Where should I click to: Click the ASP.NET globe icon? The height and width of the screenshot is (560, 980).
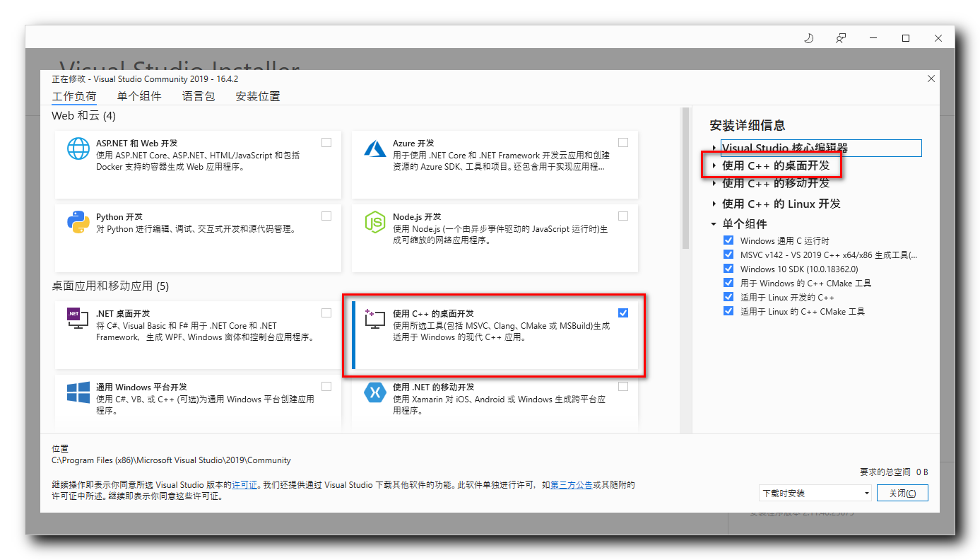coord(78,149)
